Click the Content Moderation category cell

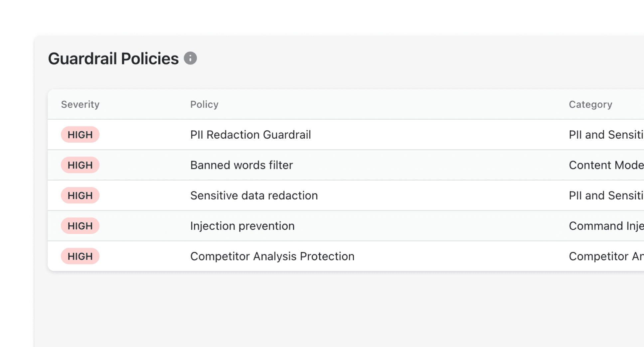coord(606,165)
